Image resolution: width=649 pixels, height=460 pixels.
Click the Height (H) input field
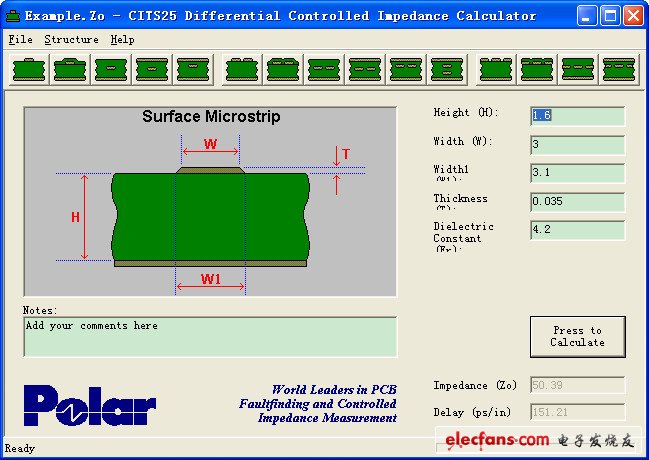[577, 116]
